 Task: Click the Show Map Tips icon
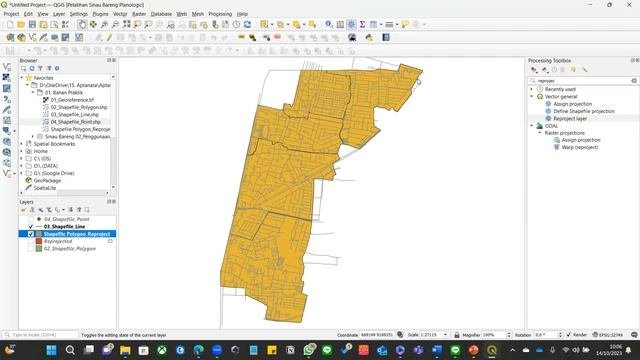coord(405,24)
